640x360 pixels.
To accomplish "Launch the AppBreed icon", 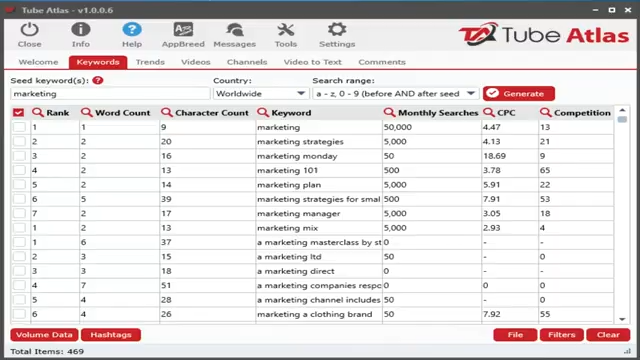I will 183,30.
